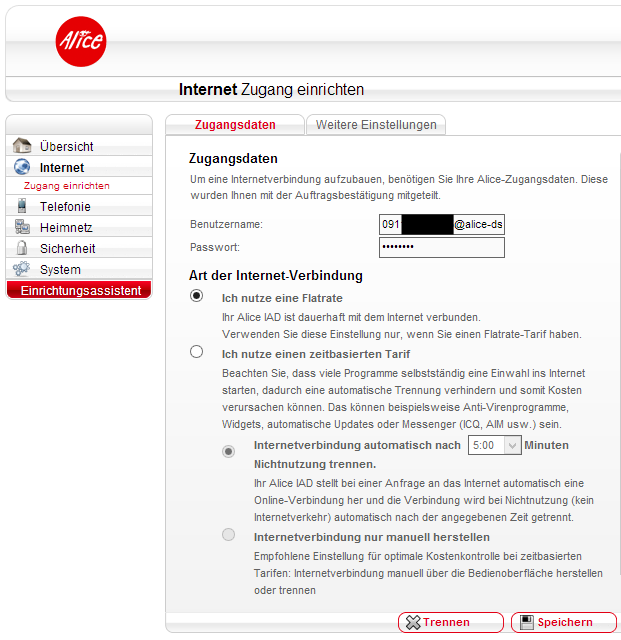Click the Trennen button
Viewport: 621px width, 640px height.
(451, 622)
